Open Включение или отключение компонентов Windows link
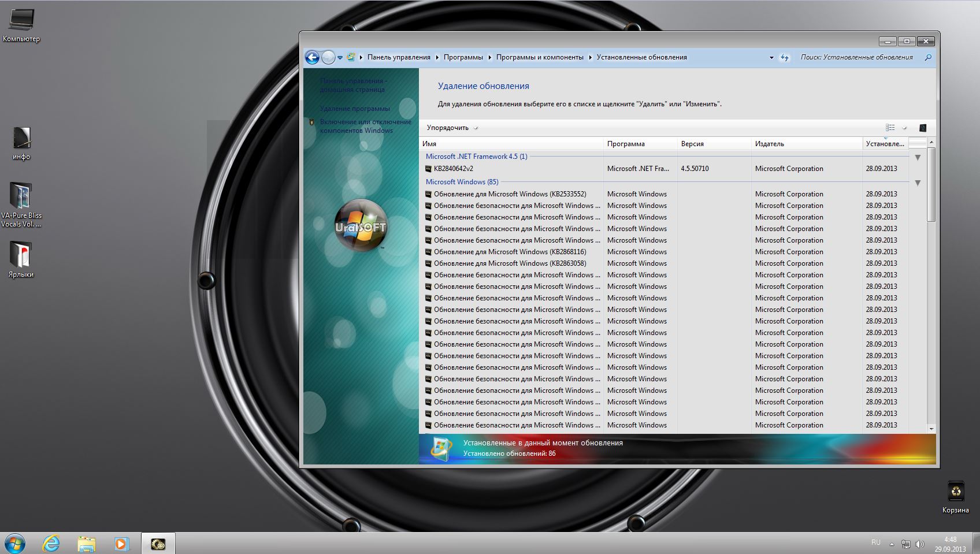The image size is (980, 554). tap(366, 126)
